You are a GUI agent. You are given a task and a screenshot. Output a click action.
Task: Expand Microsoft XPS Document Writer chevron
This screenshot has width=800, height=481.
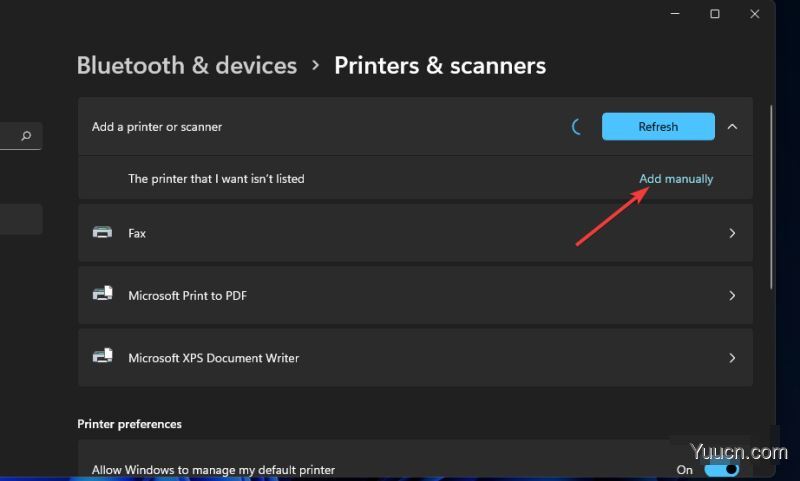coord(732,357)
